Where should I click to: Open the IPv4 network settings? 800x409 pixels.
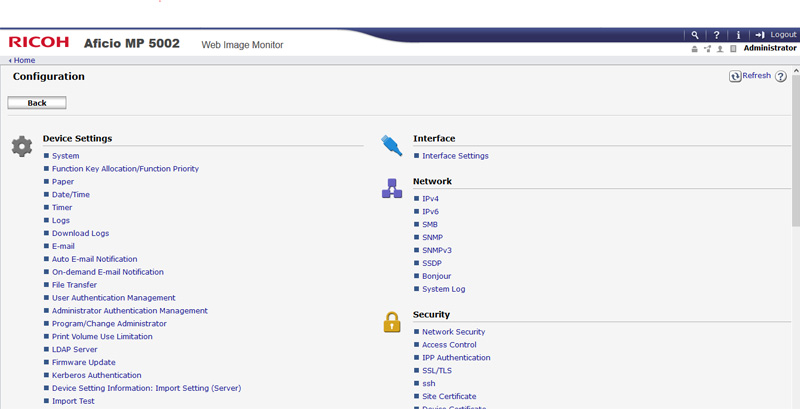pyautogui.click(x=430, y=199)
